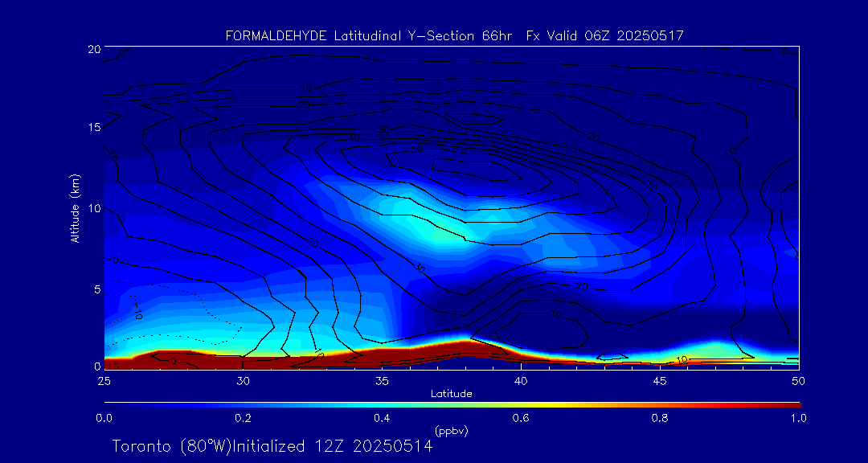Click the "Latitude" x-axis label
868x463 pixels.
pyautogui.click(x=452, y=394)
